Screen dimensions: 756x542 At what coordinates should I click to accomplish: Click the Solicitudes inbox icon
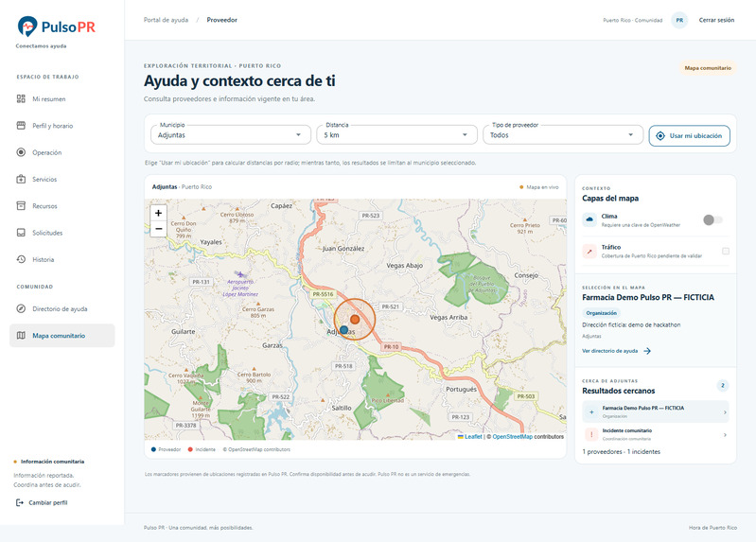[21, 233]
